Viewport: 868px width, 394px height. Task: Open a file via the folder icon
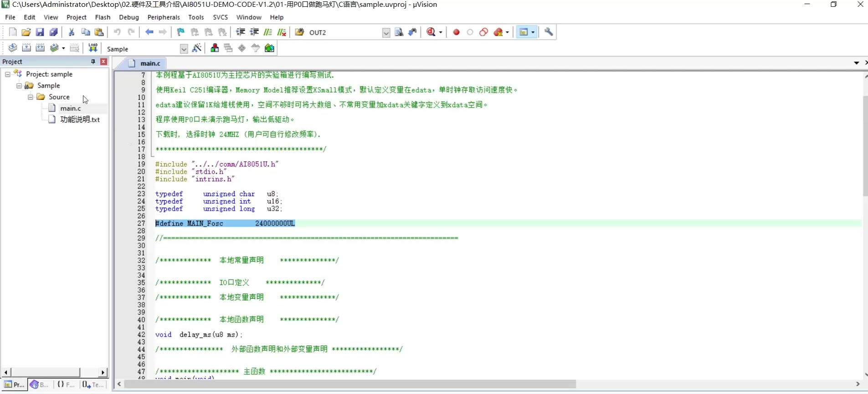[x=26, y=32]
